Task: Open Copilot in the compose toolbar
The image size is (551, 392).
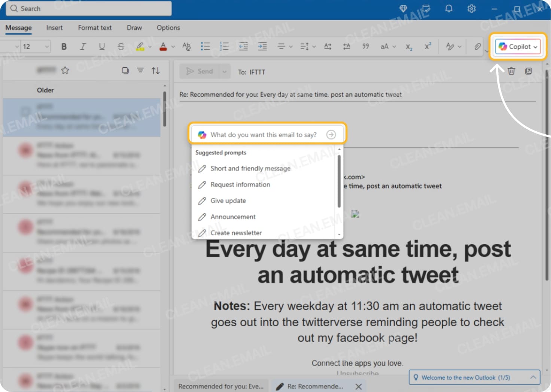Action: (517, 46)
